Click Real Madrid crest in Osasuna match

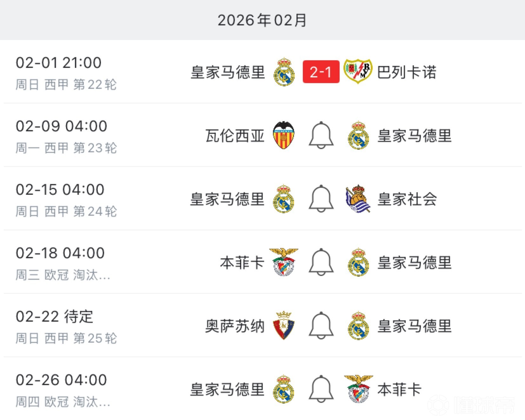pos(358,325)
